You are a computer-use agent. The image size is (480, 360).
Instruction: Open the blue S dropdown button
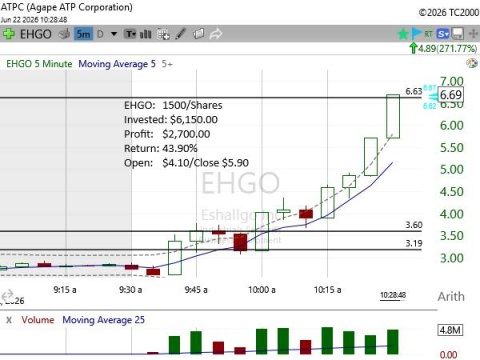(443, 34)
